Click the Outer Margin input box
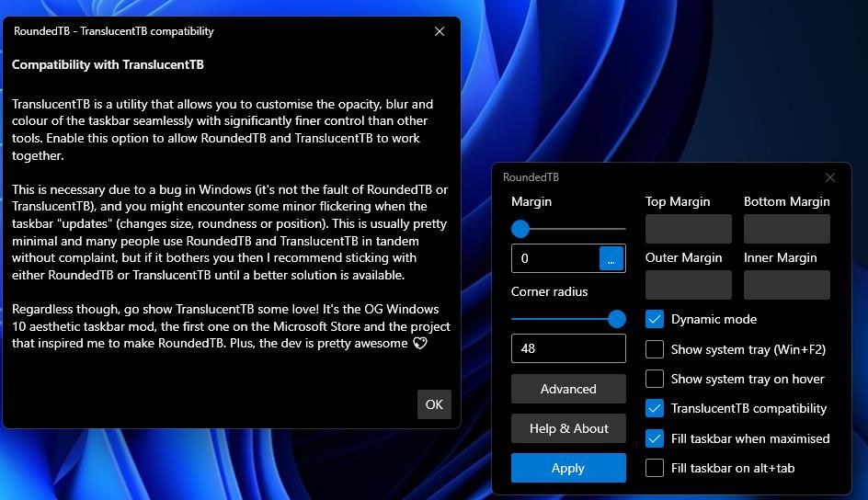The height and width of the screenshot is (500, 868). (x=688, y=285)
